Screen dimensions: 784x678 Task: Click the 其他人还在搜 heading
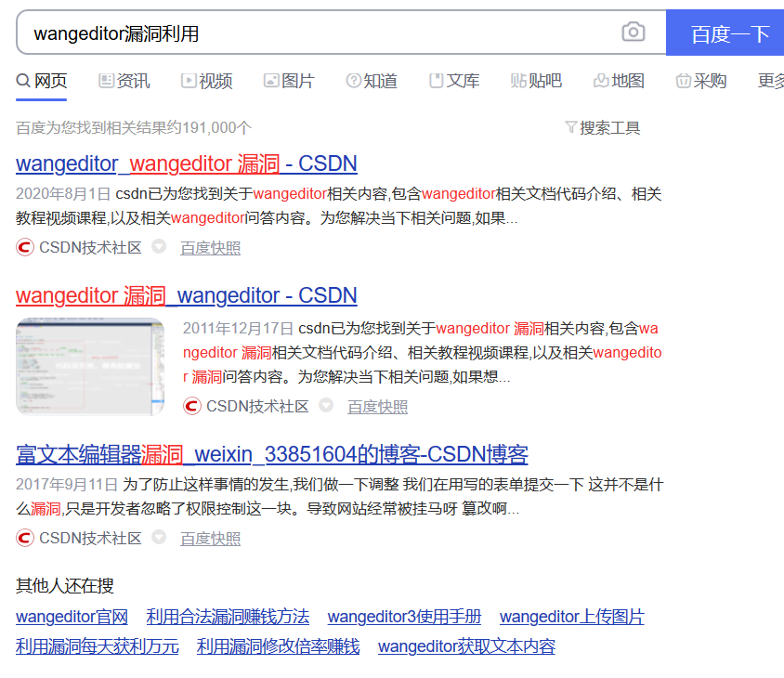tap(65, 585)
